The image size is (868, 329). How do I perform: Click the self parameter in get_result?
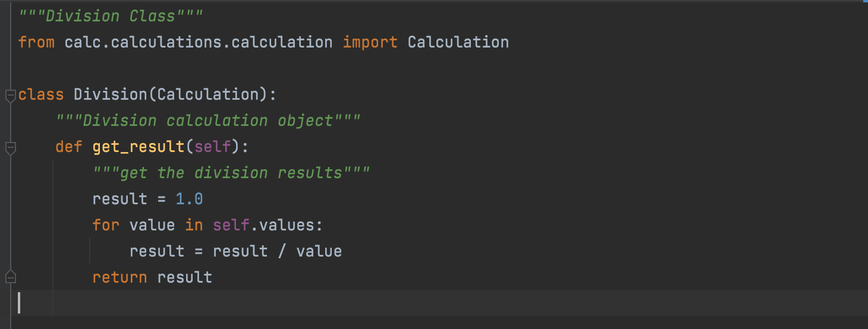tap(213, 147)
